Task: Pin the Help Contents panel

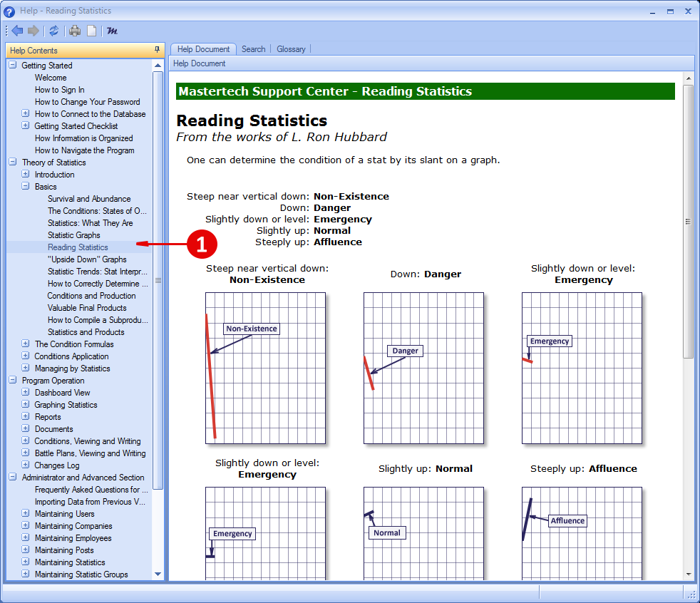Action: tap(157, 50)
